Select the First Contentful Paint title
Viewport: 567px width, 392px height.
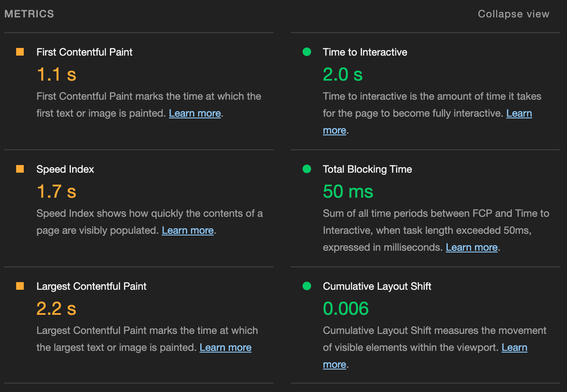click(x=84, y=52)
